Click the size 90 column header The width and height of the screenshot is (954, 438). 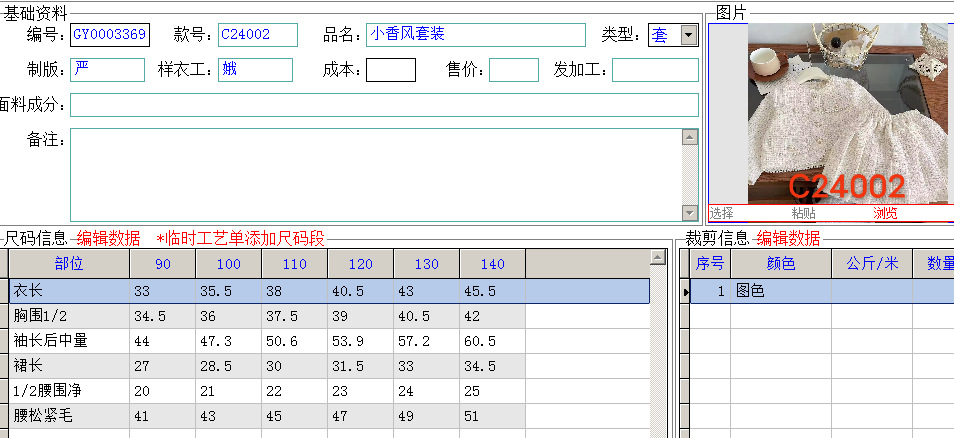click(163, 263)
